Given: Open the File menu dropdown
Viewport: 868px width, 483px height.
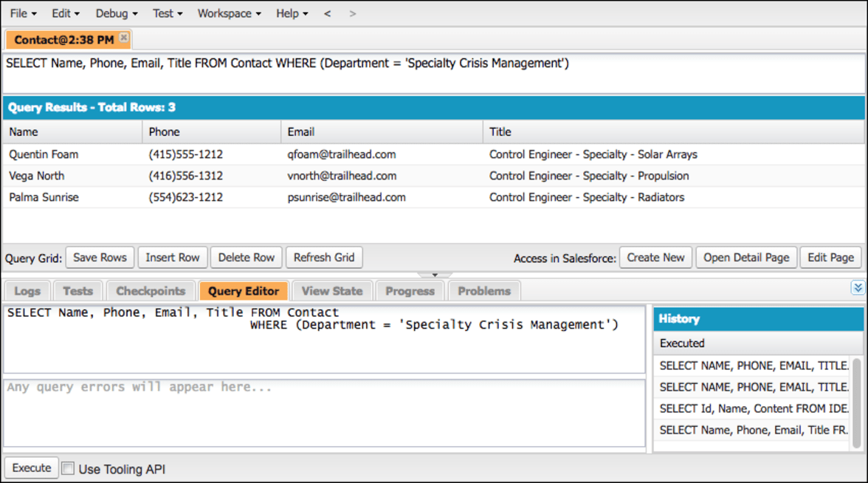Looking at the screenshot, I should click(x=24, y=13).
